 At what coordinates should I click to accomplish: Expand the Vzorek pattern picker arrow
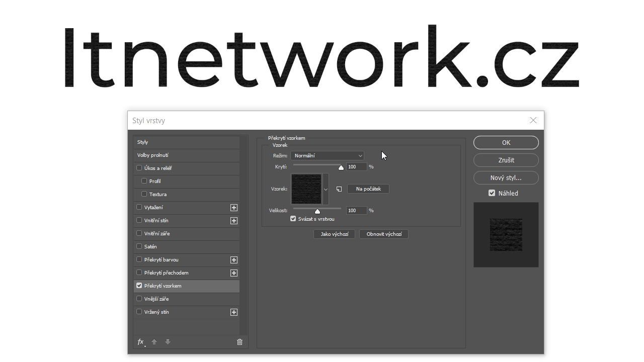pos(326,189)
